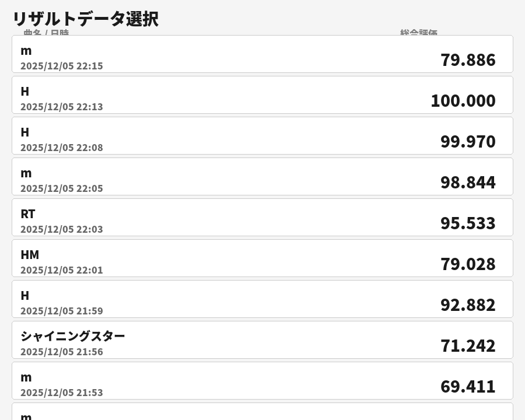
Task: Click the 98.844 score value
Action: click(468, 183)
